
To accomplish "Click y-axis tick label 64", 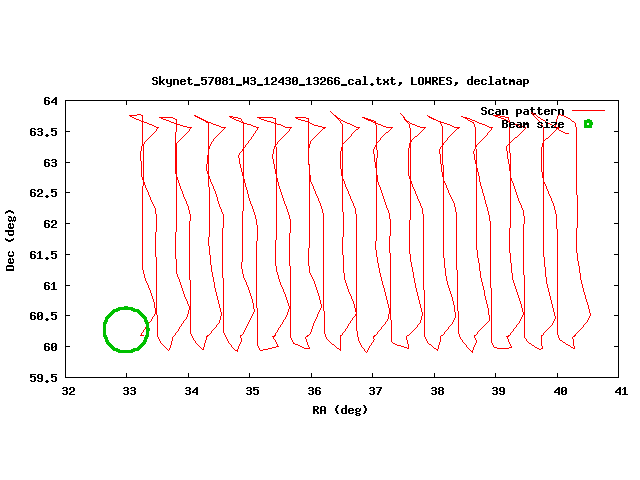I will [51, 101].
